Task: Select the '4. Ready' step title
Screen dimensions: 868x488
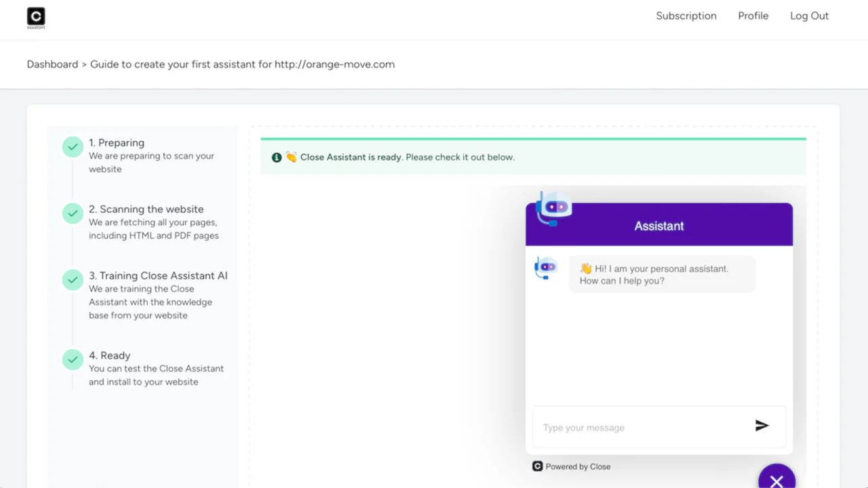Action: pyautogui.click(x=110, y=356)
